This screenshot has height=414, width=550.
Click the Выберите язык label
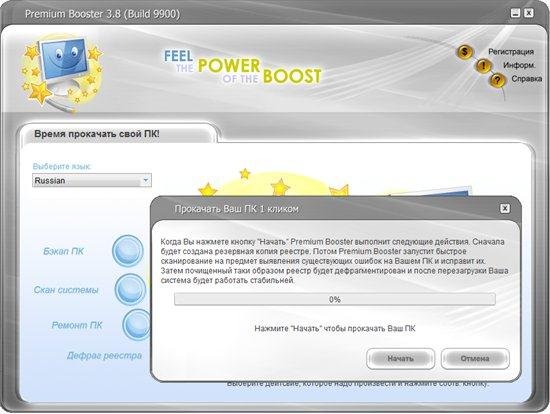click(x=62, y=166)
